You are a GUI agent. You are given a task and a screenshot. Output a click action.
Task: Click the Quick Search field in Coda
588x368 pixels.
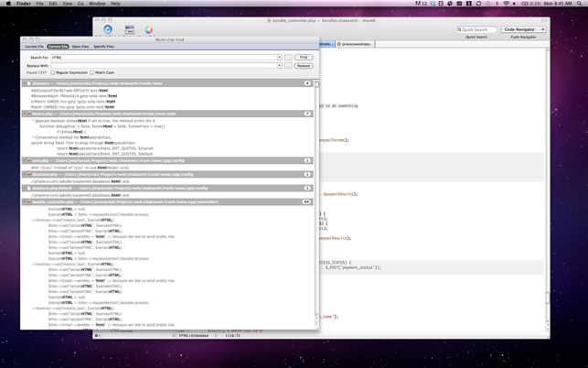476,29
